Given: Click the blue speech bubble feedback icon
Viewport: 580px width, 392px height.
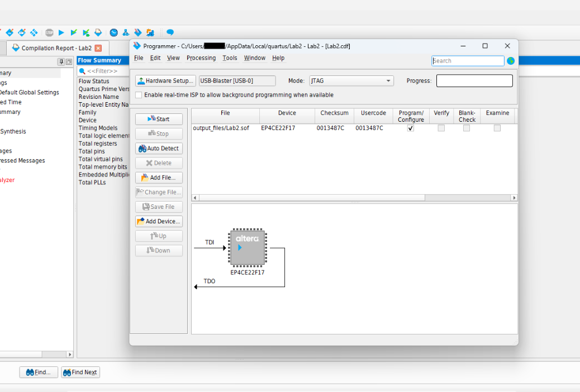Looking at the screenshot, I should 170,32.
